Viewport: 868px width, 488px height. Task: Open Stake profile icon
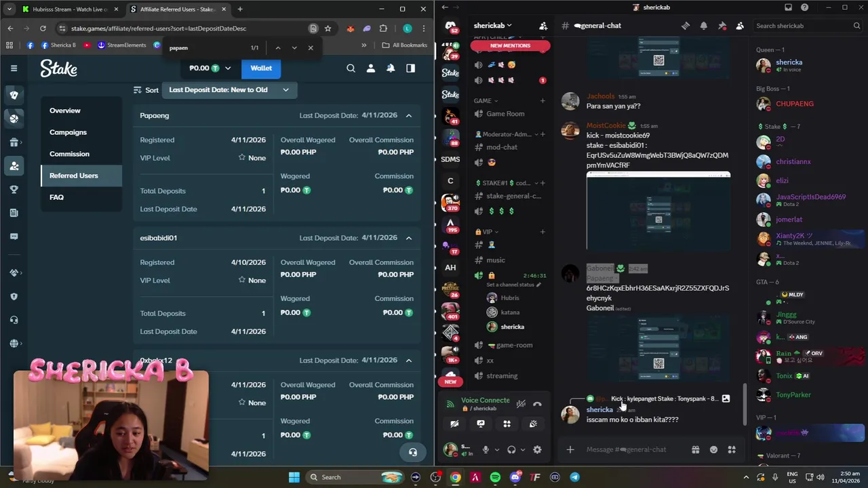pos(371,68)
